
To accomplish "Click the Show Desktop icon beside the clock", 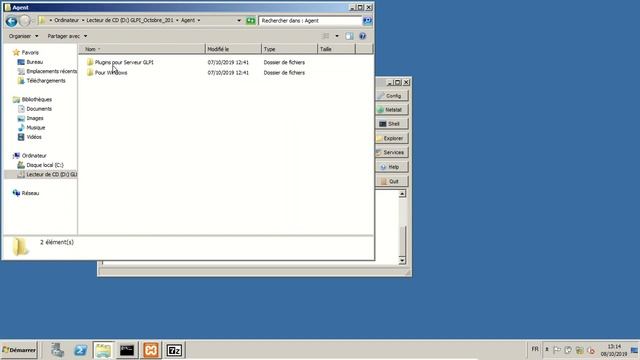I will 635,350.
